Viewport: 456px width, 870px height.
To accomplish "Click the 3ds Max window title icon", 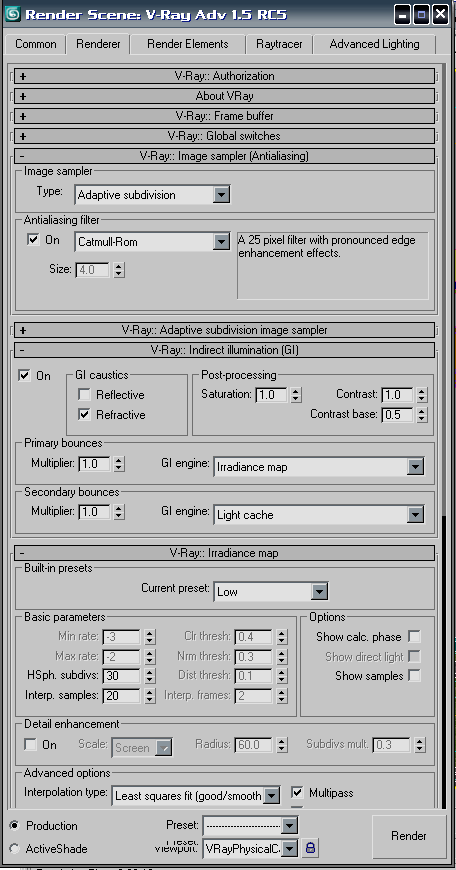I will pyautogui.click(x=12, y=13).
